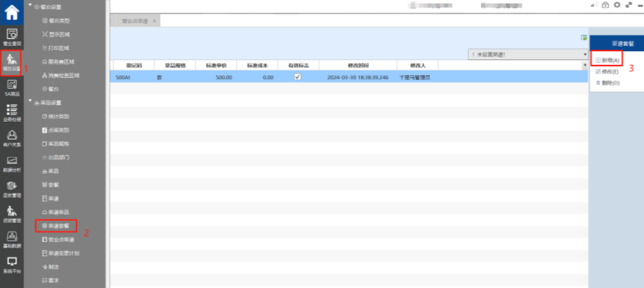Open 数据分析 chart icon in sidebar
This screenshot has height=288, width=644.
coord(11,163)
